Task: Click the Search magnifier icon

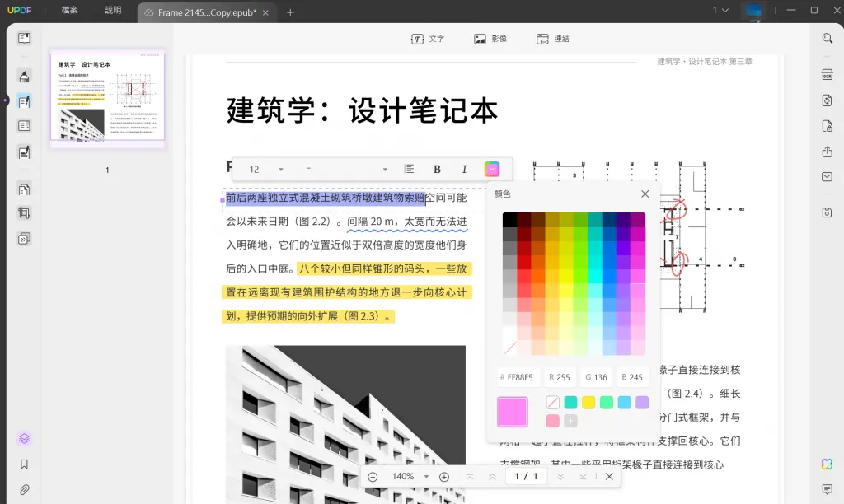Action: [828, 38]
